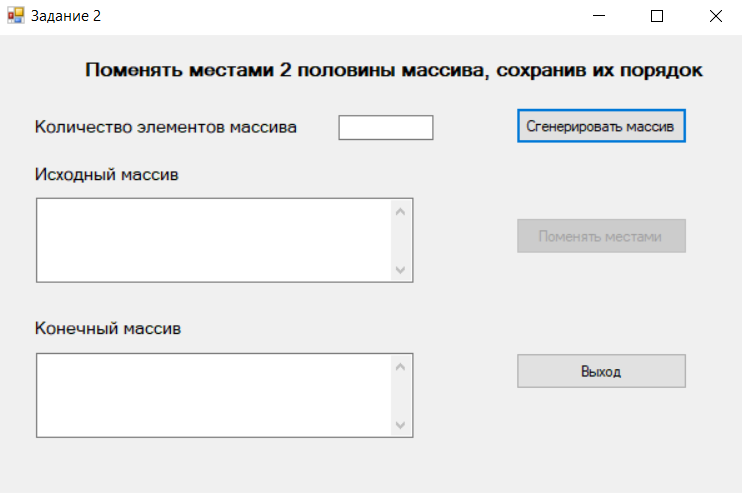Click the Конечный массив scrollbar track
The image size is (742, 493).
pyautogui.click(x=400, y=396)
